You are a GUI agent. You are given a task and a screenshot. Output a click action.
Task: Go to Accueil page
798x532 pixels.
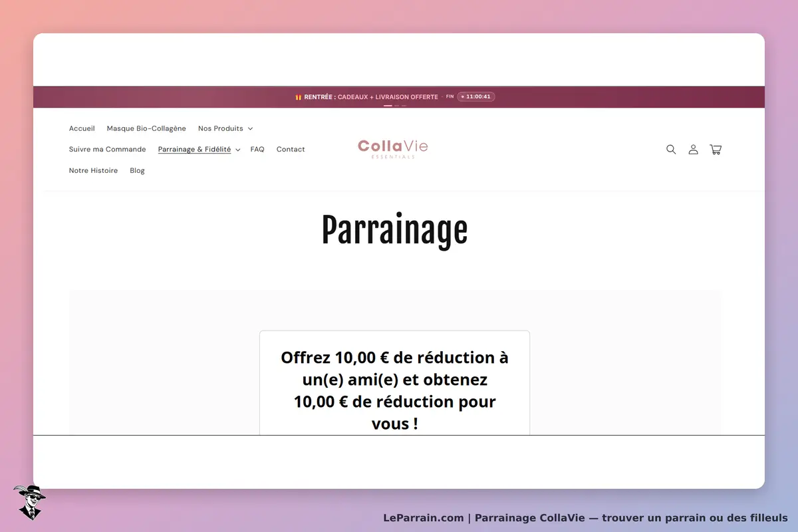82,128
